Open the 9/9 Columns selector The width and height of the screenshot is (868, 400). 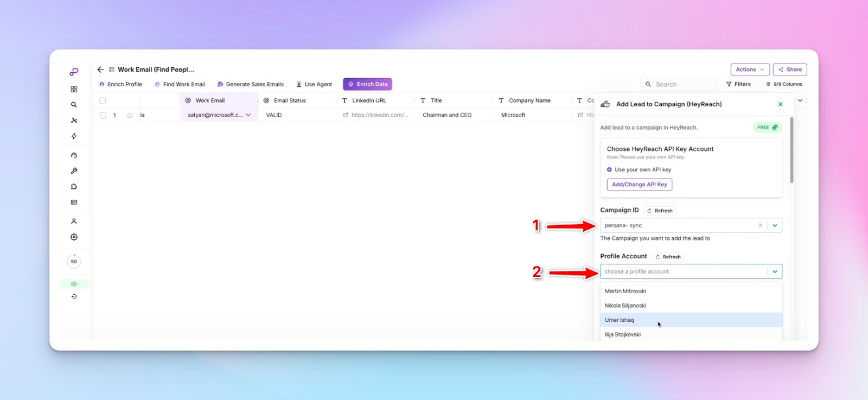(784, 84)
